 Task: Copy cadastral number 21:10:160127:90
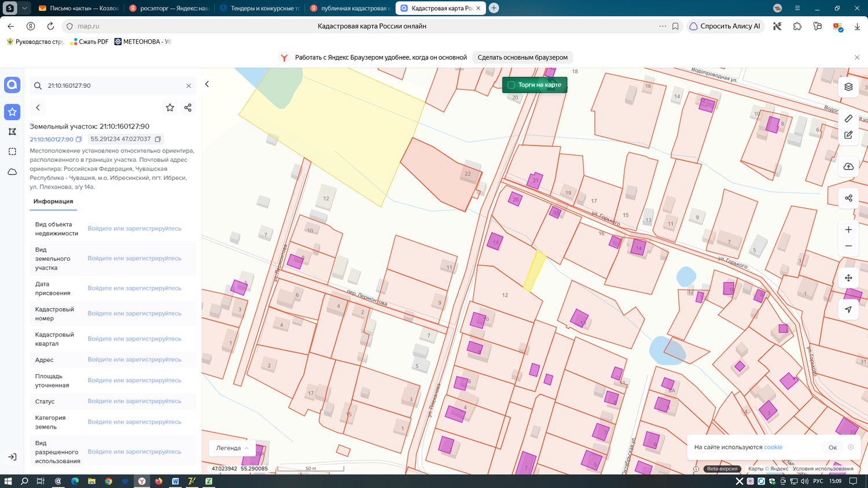[x=79, y=139]
